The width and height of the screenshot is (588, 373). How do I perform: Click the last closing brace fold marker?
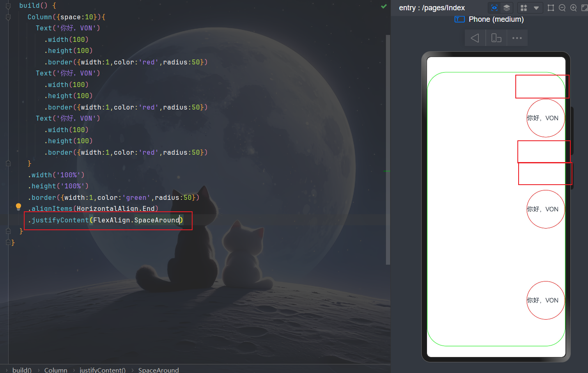coord(8,243)
